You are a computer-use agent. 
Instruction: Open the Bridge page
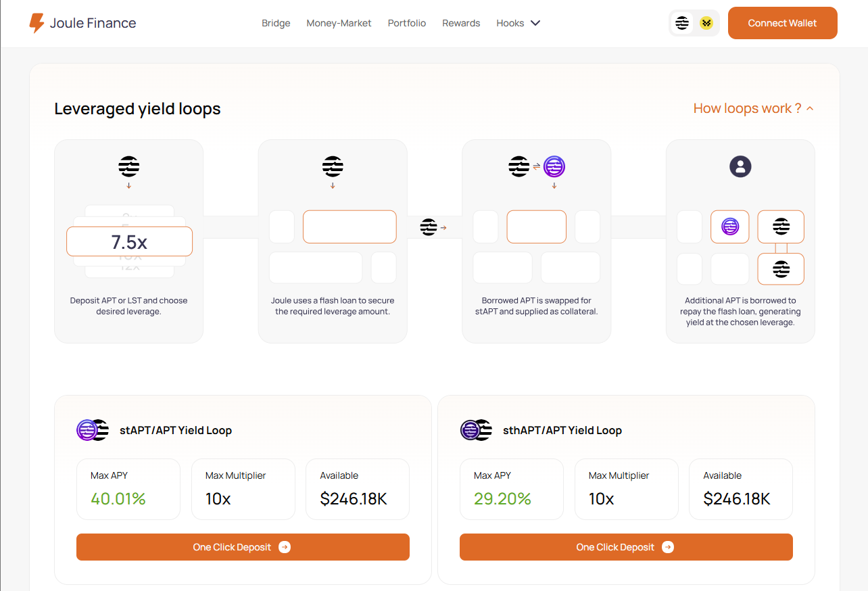[x=276, y=23]
